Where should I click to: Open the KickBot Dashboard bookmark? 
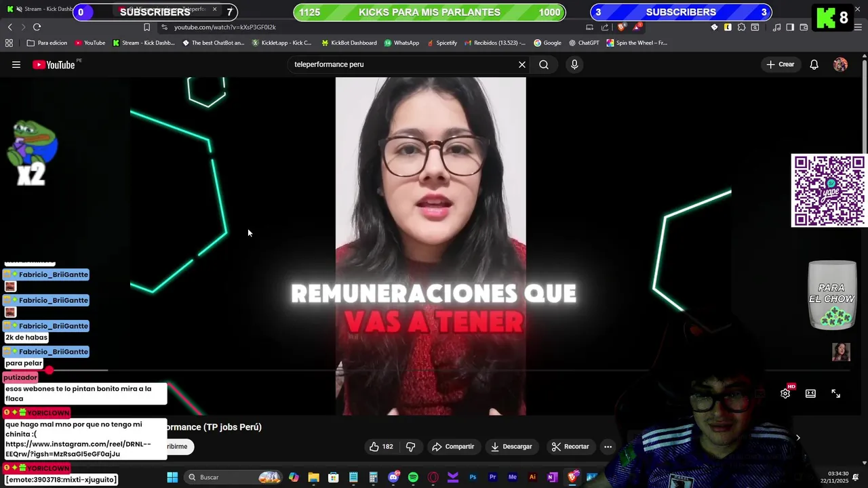point(349,43)
